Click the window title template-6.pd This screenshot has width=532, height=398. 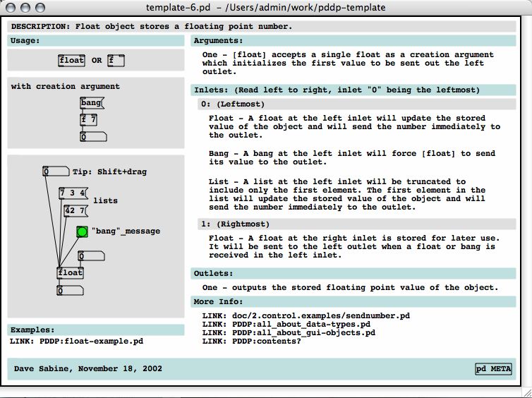point(266,8)
